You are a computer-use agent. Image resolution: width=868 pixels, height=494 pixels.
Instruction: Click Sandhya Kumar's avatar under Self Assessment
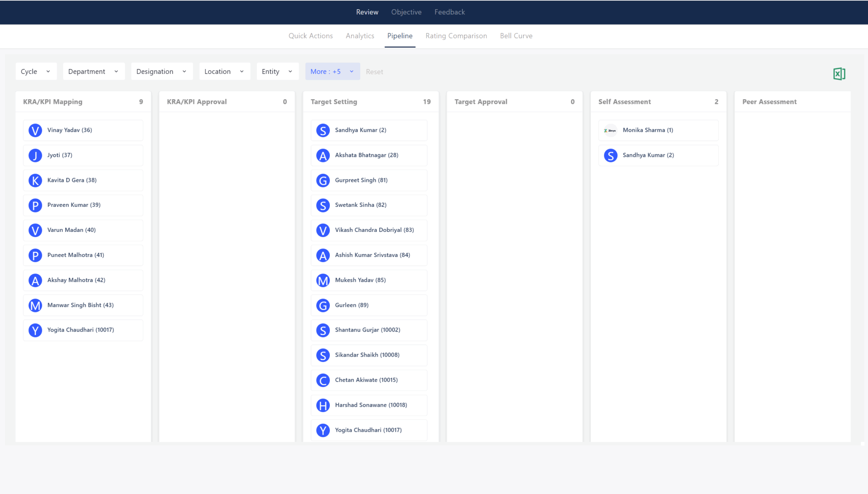tap(610, 155)
